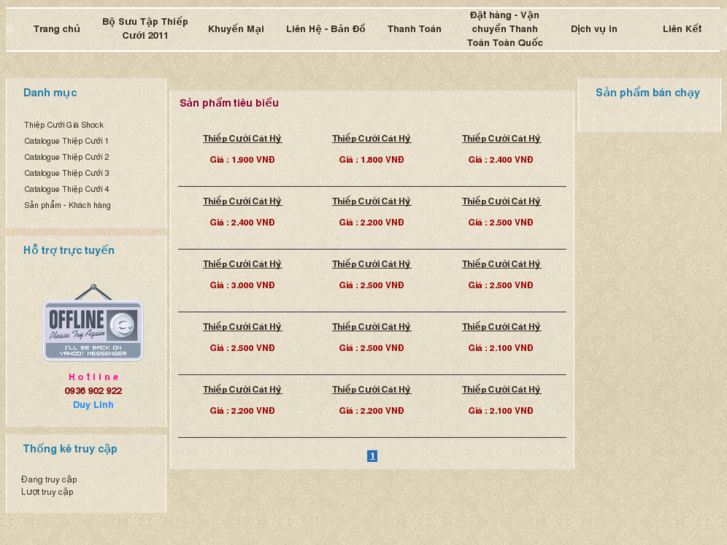Click hotline number 0936 902 922
The image size is (727, 545).
pos(93,391)
